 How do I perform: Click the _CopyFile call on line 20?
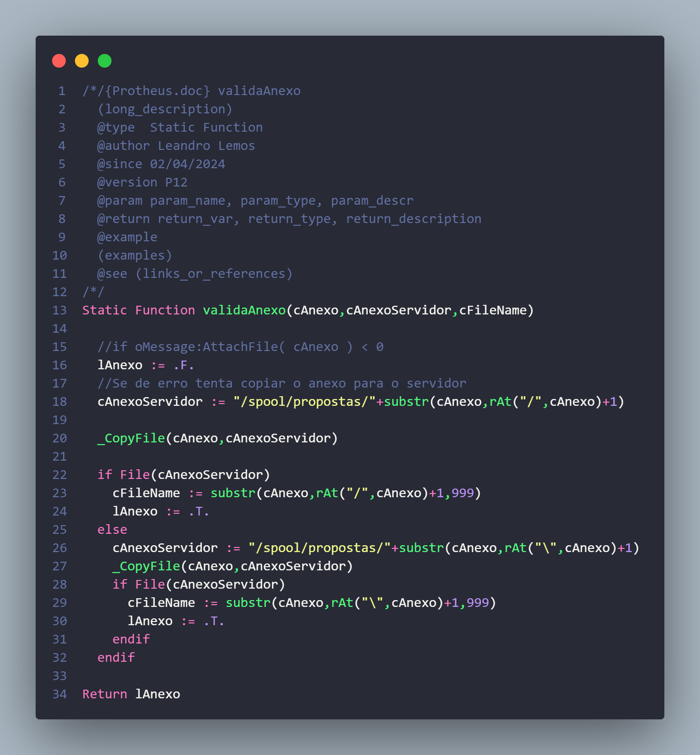pyautogui.click(x=131, y=438)
